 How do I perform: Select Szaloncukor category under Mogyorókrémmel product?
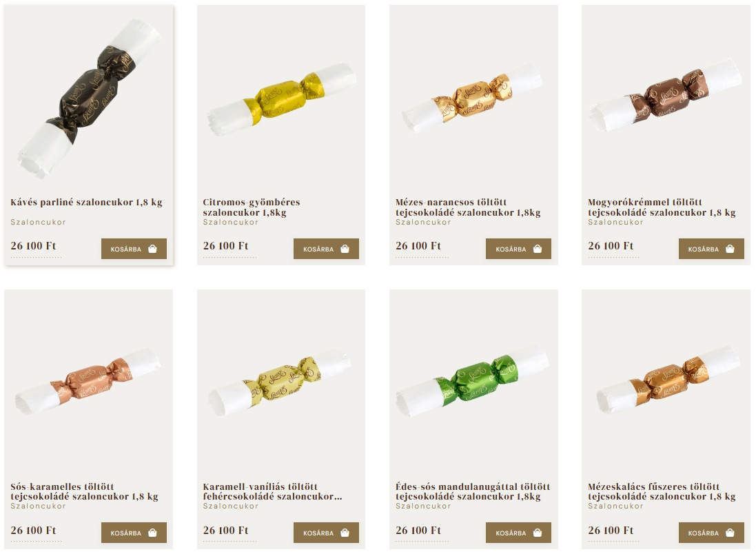[615, 222]
